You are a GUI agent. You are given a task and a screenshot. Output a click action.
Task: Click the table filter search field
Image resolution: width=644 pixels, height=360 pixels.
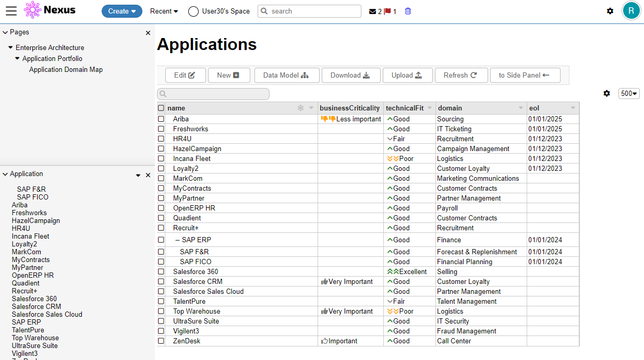[213, 94]
